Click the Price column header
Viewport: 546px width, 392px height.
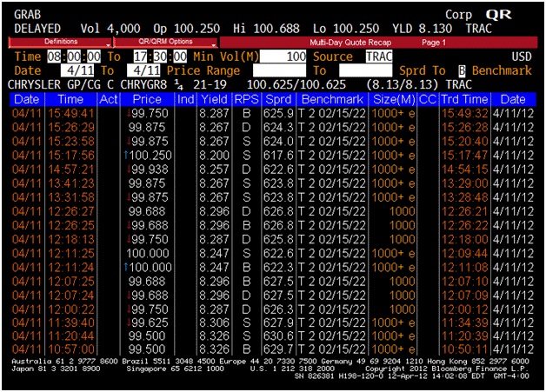147,100
